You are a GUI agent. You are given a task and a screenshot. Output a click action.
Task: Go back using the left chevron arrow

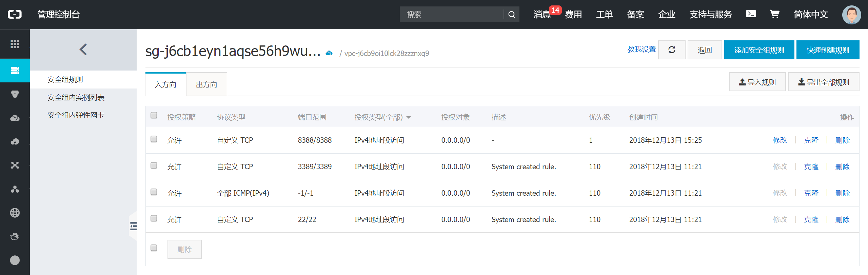83,50
